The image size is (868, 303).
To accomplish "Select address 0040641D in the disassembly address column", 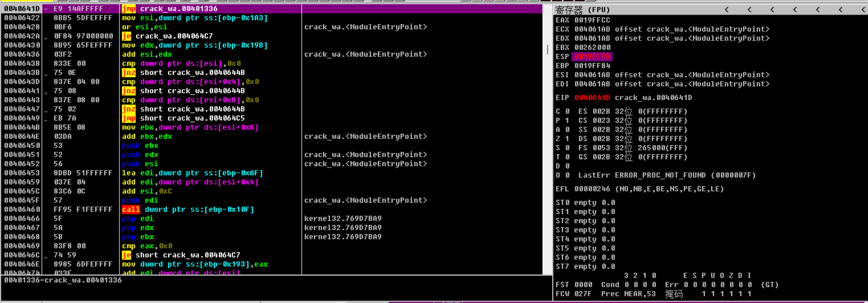I will tap(22, 9).
